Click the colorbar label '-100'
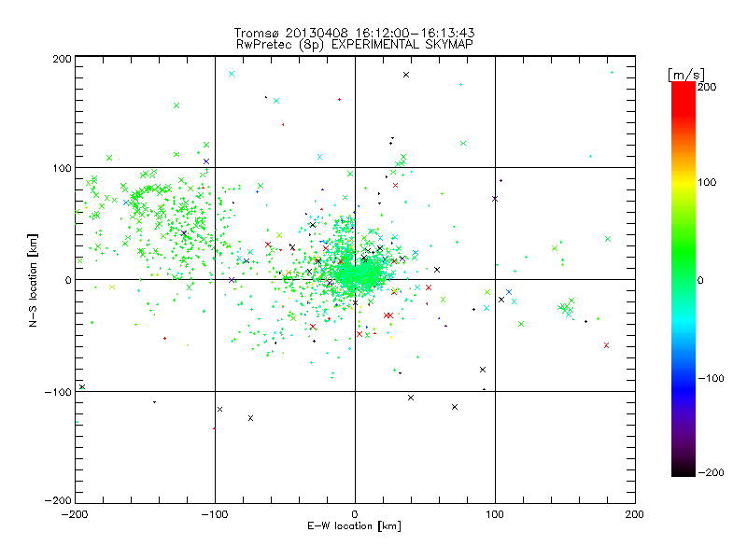The height and width of the screenshot is (560, 747). tap(711, 378)
